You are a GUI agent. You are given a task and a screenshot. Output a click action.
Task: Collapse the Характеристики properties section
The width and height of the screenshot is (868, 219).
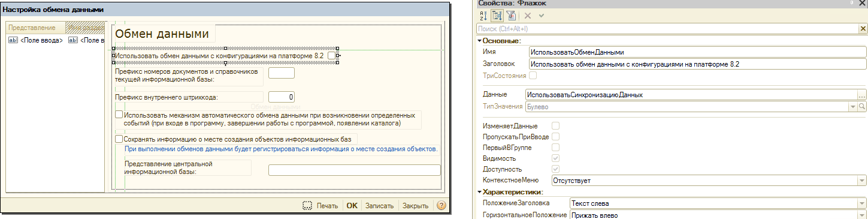[x=479, y=192]
